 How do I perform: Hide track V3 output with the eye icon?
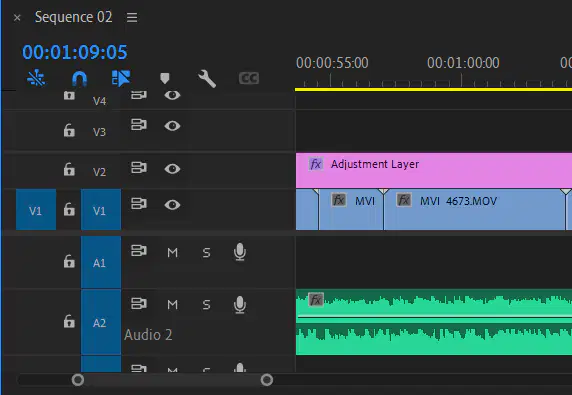click(172, 126)
